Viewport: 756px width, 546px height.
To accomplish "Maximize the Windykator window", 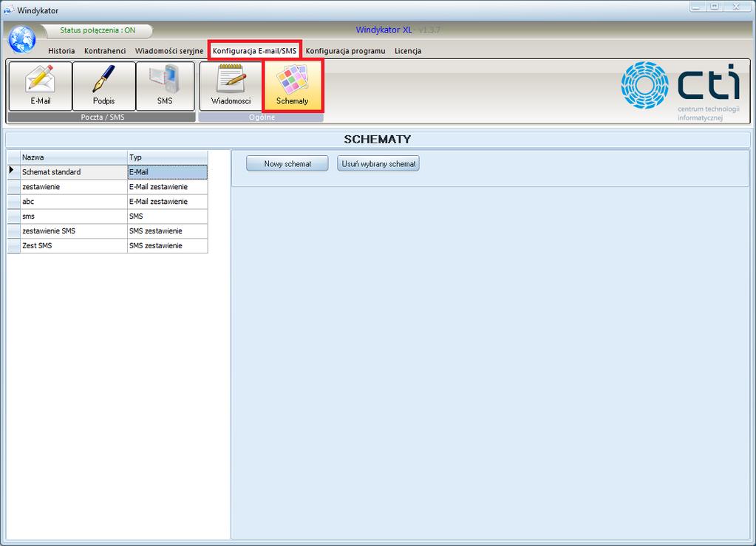I will point(715,7).
